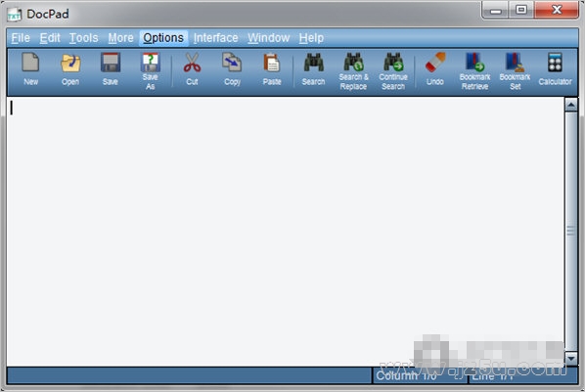Open Search & Replace tool
The width and height of the screenshot is (585, 392).
[x=353, y=70]
